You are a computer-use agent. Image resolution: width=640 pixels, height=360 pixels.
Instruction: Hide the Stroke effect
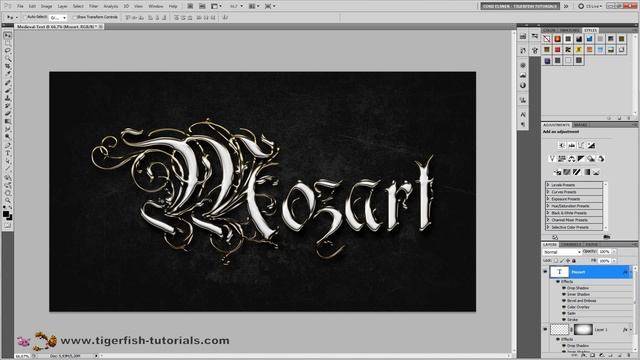pos(564,320)
